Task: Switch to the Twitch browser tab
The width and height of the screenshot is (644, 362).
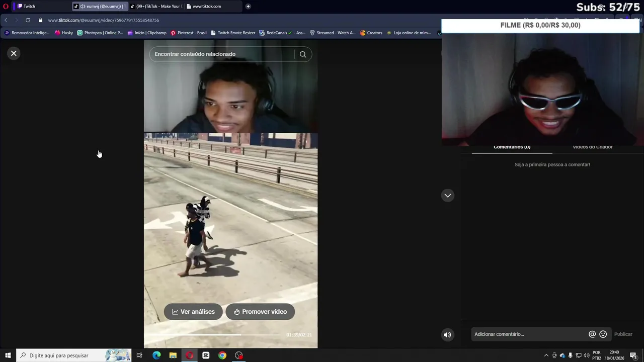Action: 41,7
